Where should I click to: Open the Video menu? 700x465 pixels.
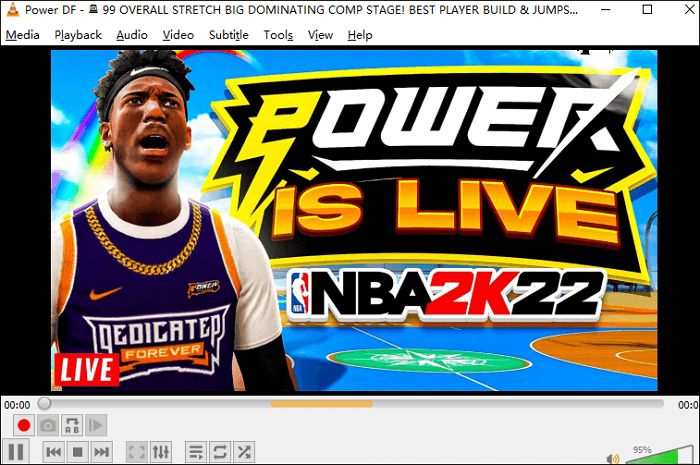coord(178,35)
